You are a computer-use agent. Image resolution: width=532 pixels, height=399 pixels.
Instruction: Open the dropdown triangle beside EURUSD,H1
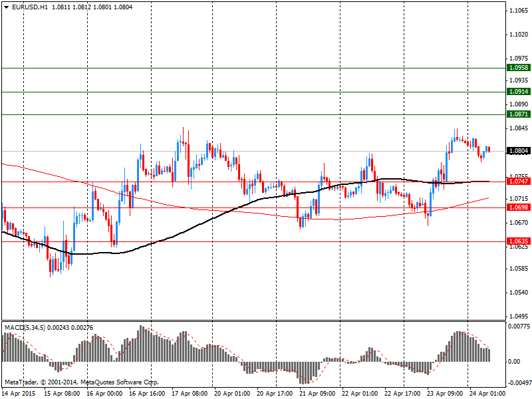tap(6, 7)
